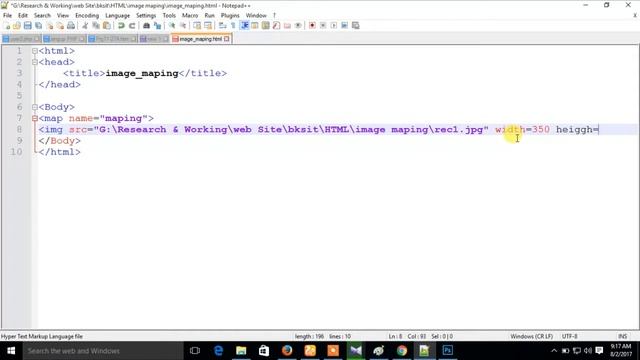Close the current document via toolbar icon
The image size is (640, 360).
[x=49, y=26]
